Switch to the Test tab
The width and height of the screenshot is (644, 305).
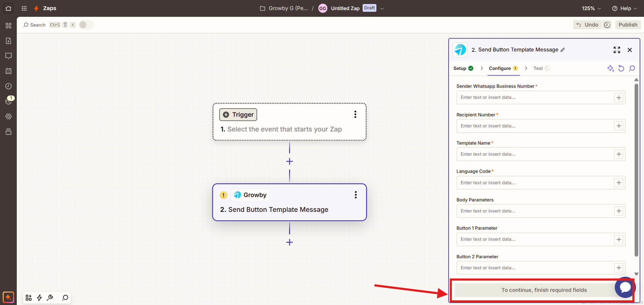click(x=541, y=68)
